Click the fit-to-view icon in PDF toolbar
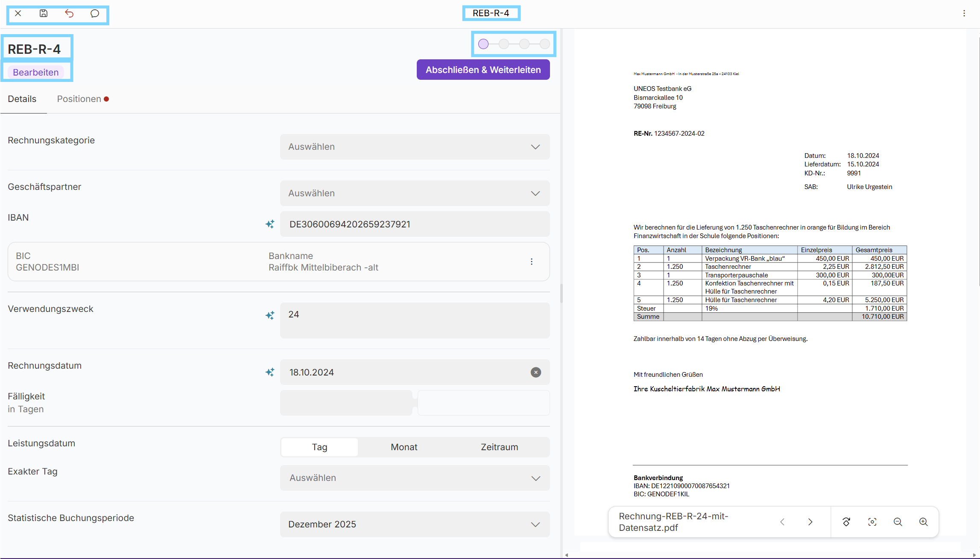The width and height of the screenshot is (980, 559). click(x=872, y=522)
